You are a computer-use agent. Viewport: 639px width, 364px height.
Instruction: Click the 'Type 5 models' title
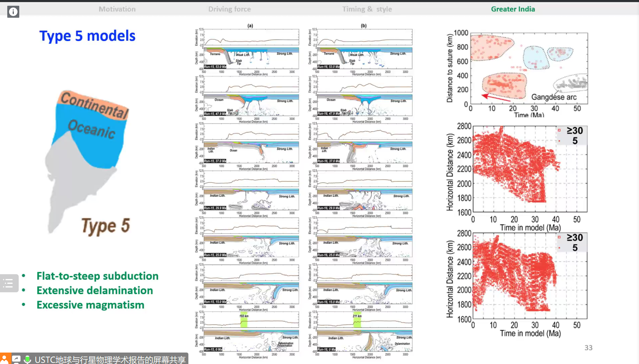point(87,36)
